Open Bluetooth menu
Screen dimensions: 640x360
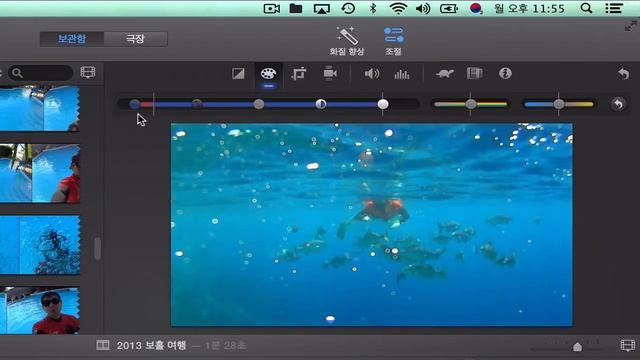coord(373,8)
